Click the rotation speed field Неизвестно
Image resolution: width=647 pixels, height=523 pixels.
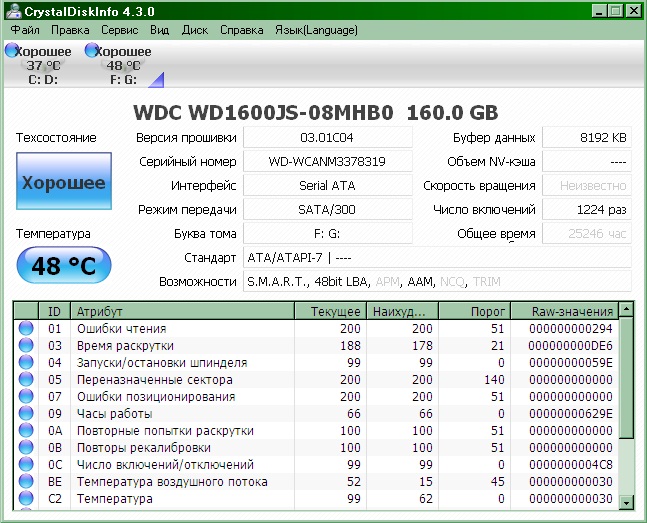(587, 185)
